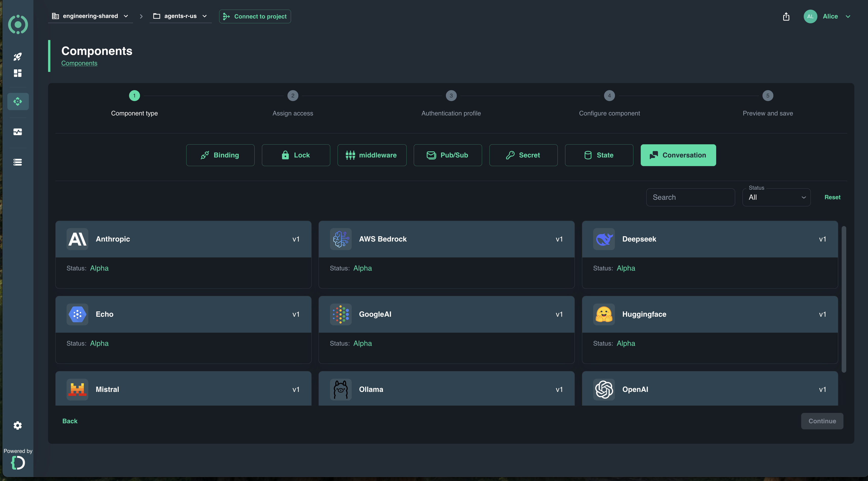Screen dimensions: 868x481
Task: Expand the engineering-shared organization dropdown
Action: point(90,16)
